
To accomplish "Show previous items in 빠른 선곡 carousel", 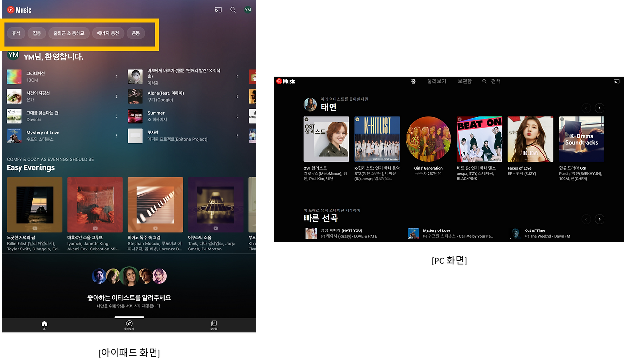I will pos(586,219).
